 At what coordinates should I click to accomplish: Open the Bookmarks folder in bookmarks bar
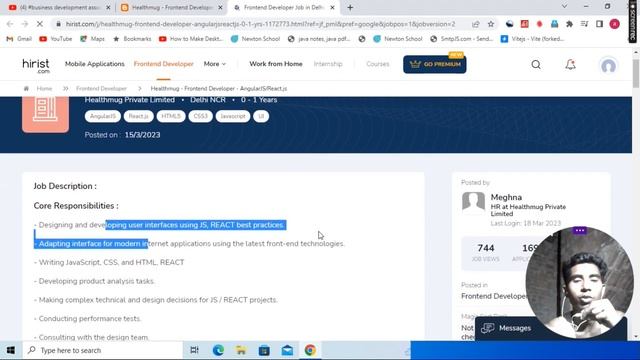[x=132, y=39]
